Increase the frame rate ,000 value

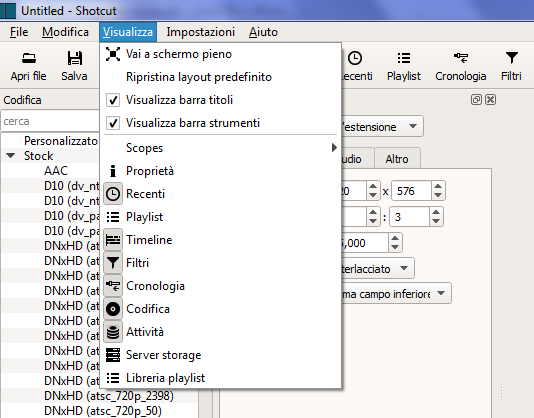[395, 238]
